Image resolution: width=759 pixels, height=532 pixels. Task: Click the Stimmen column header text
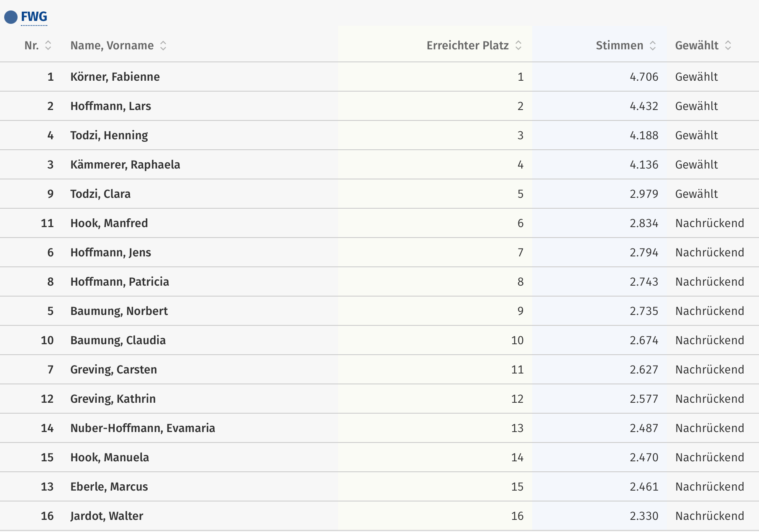620,45
